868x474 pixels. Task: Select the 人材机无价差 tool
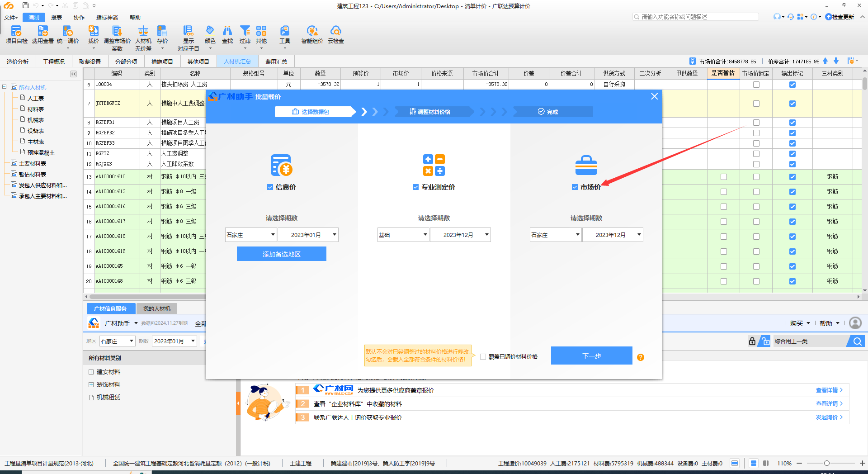[x=143, y=38]
